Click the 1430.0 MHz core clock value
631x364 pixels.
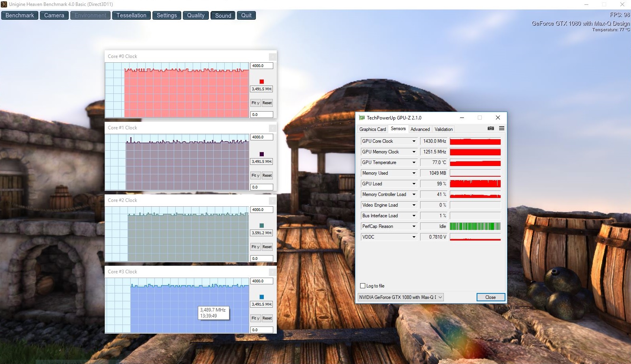(434, 141)
